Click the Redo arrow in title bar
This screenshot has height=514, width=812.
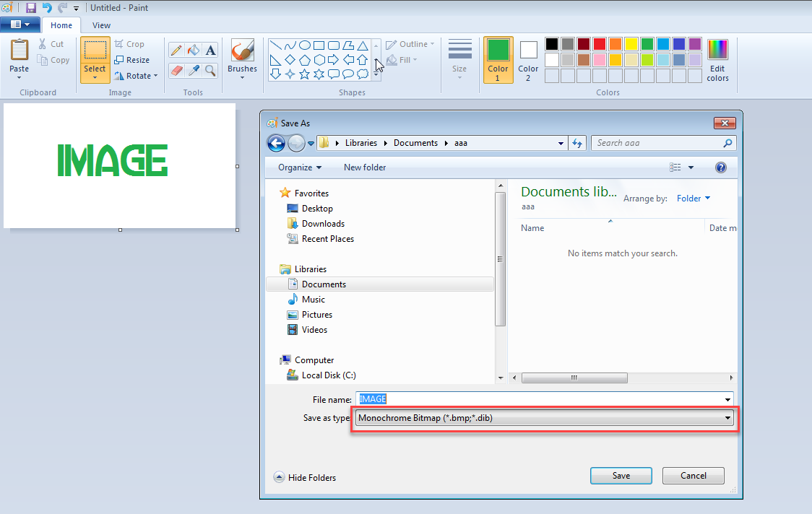62,8
